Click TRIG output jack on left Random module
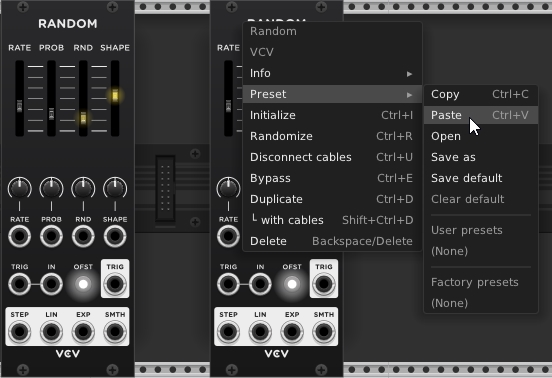 pyautogui.click(x=115, y=284)
